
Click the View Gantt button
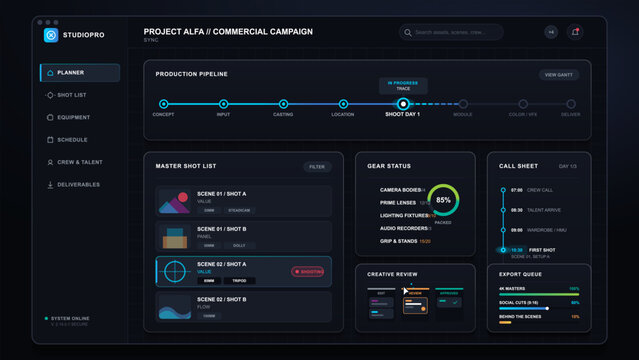559,75
